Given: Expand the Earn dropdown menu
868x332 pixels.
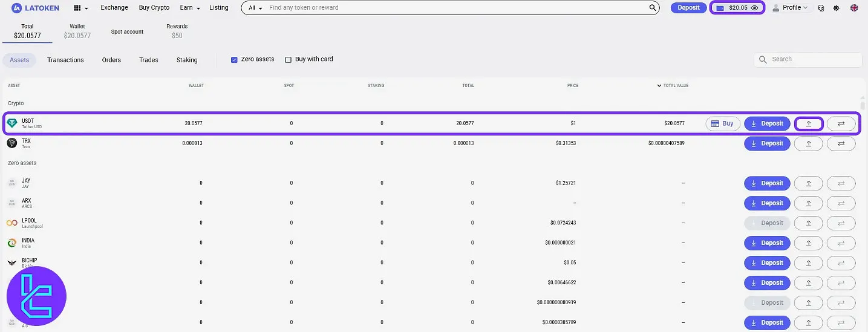Looking at the screenshot, I should (x=190, y=8).
